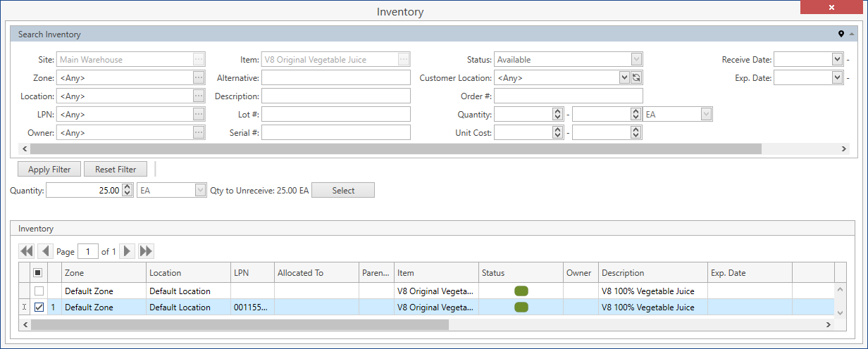Refresh the Customer Location list
This screenshot has width=868, height=349.
pyautogui.click(x=636, y=78)
